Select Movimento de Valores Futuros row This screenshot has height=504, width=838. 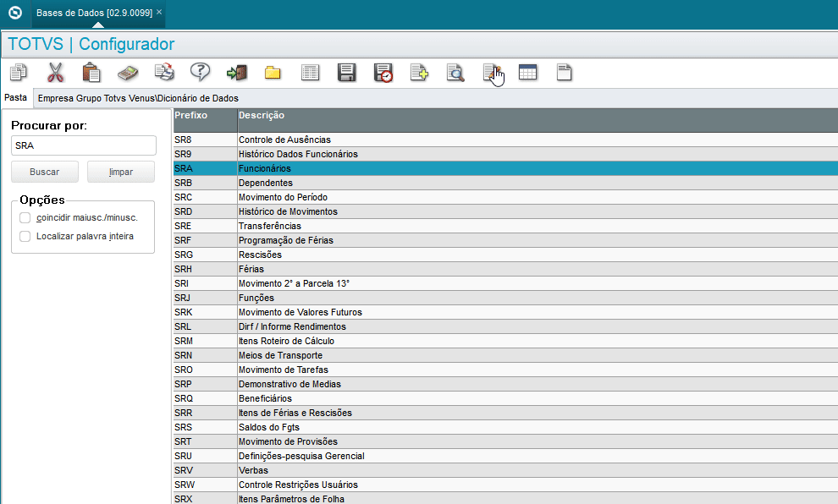pos(505,312)
